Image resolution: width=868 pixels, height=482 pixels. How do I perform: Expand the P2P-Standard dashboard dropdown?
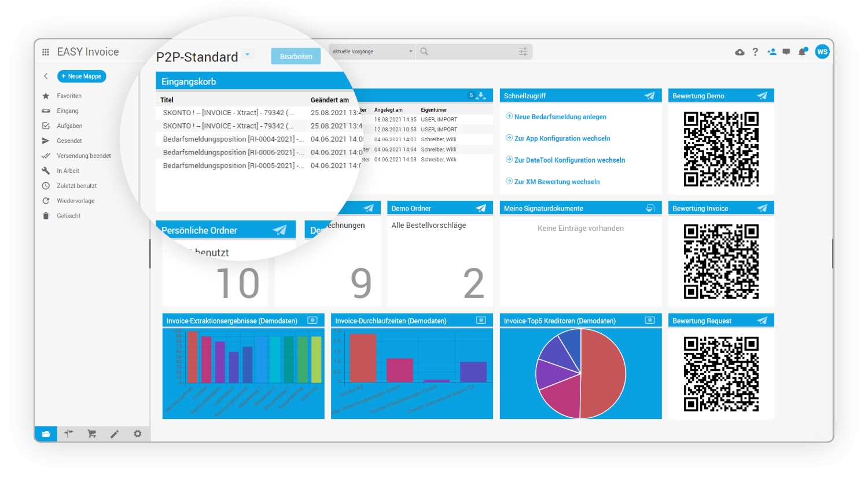point(248,54)
